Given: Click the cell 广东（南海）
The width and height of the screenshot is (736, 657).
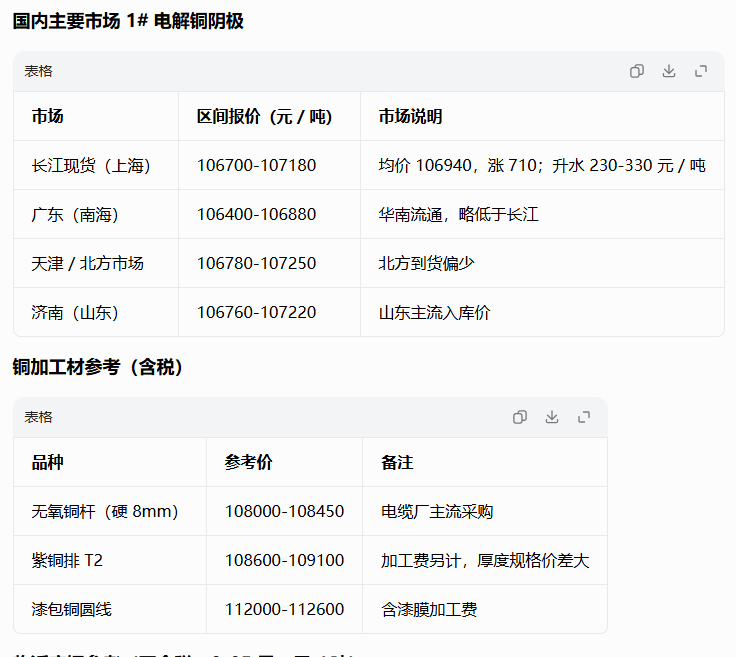Looking at the screenshot, I should [75, 214].
